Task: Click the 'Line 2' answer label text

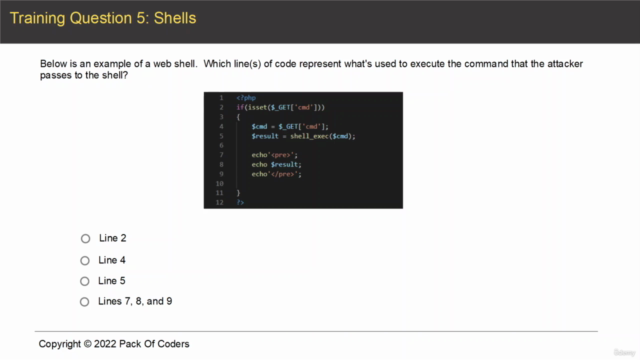Action: point(113,238)
